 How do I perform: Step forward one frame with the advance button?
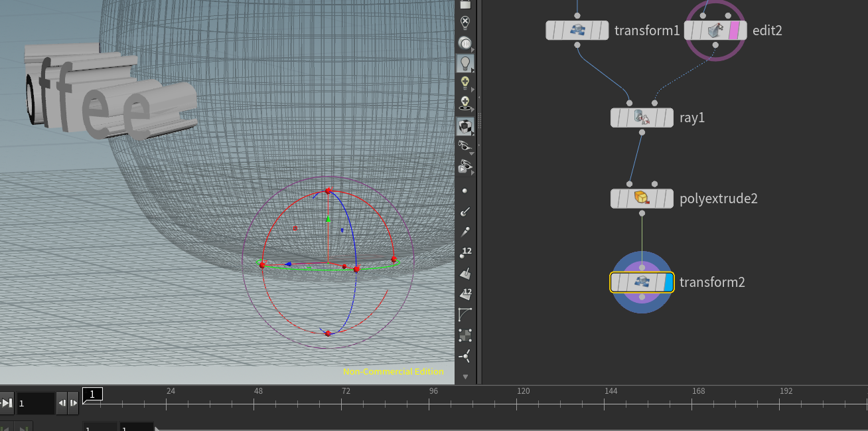[74, 402]
